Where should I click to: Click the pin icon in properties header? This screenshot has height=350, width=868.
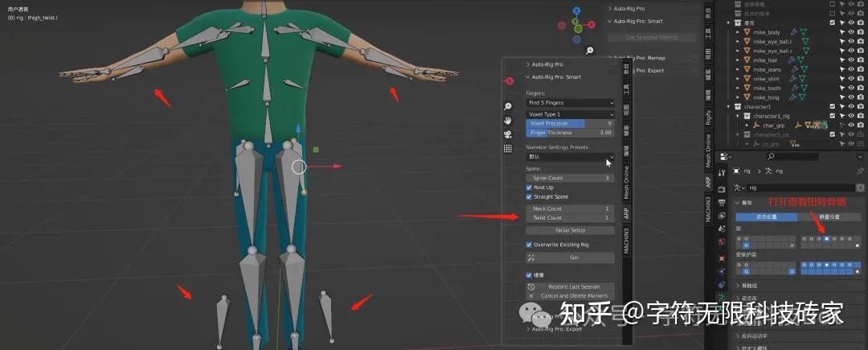(860, 171)
